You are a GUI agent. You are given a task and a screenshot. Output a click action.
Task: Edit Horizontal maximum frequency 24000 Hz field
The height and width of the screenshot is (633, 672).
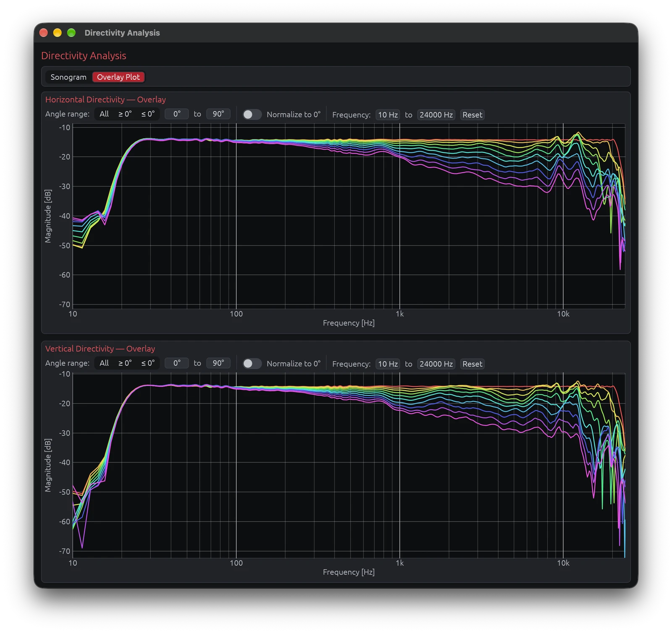pyautogui.click(x=436, y=115)
